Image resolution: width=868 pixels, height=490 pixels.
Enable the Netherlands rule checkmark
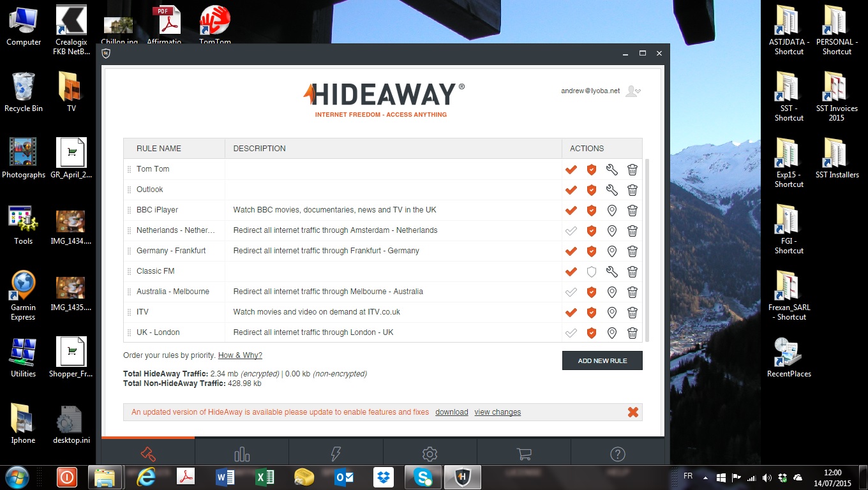[x=571, y=231]
